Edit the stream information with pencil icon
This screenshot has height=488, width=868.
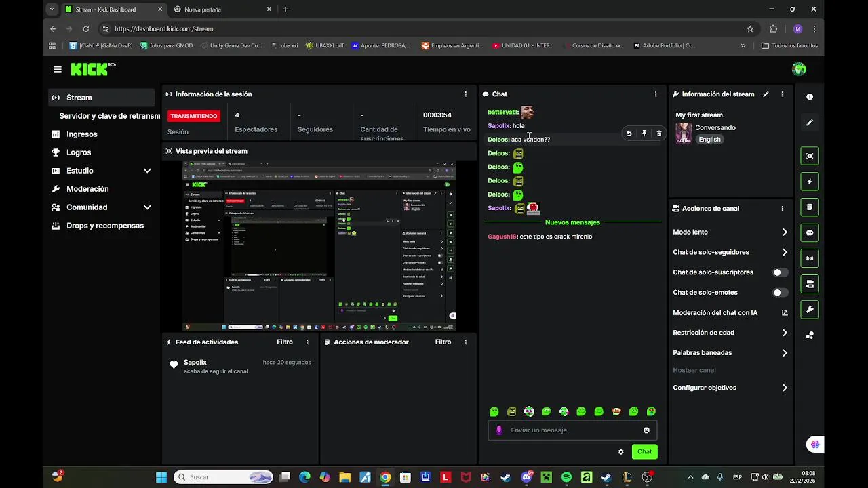[x=766, y=94]
